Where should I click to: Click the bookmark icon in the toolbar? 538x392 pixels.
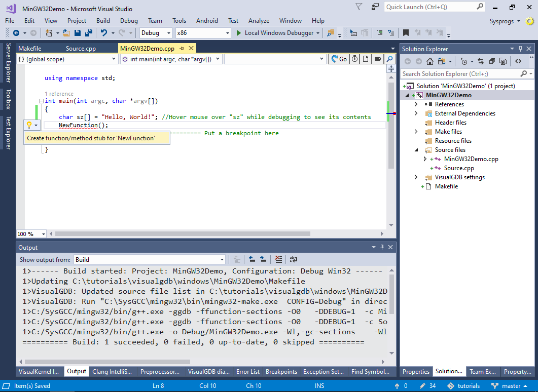coord(406,33)
